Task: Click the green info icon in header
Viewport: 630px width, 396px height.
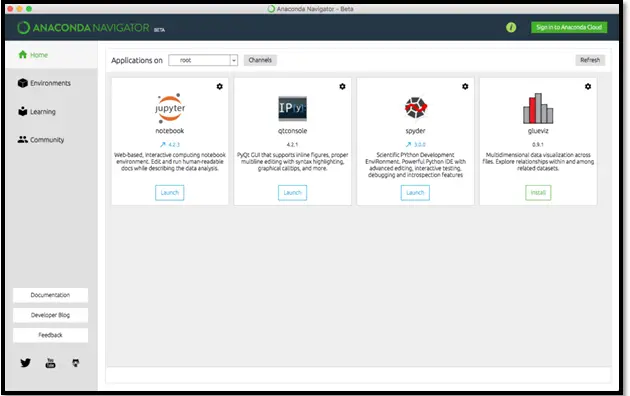Action: pos(511,27)
